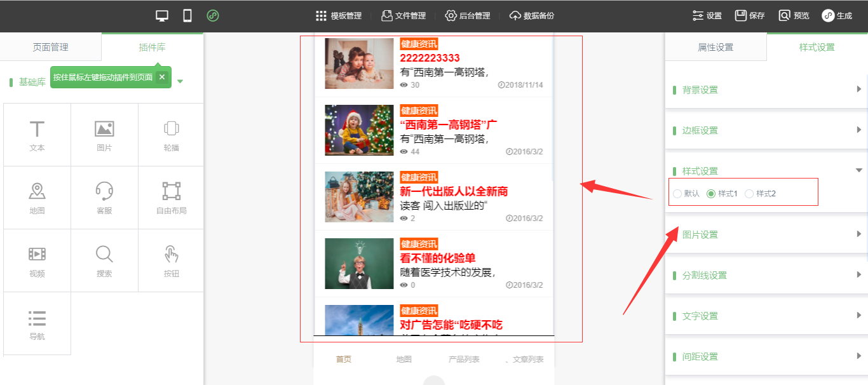
Task: Click the 生成 generate button
Action: tap(837, 16)
